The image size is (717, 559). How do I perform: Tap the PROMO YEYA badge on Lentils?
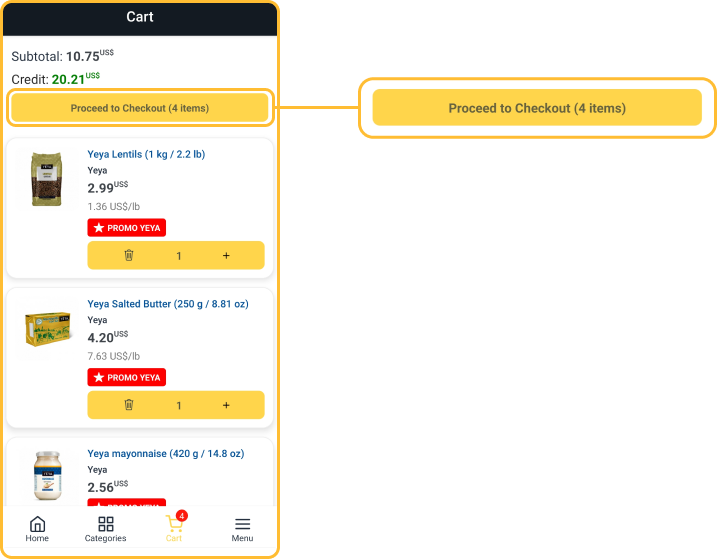coord(127,228)
